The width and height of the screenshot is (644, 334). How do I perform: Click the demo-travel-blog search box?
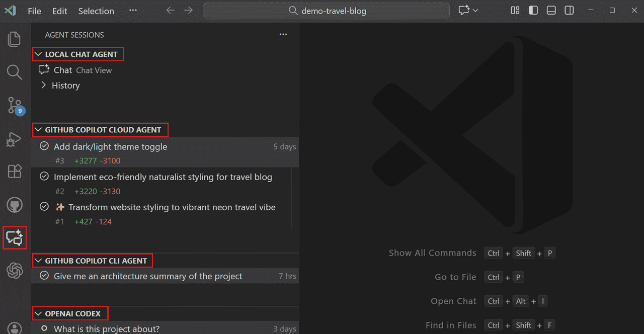tap(326, 10)
